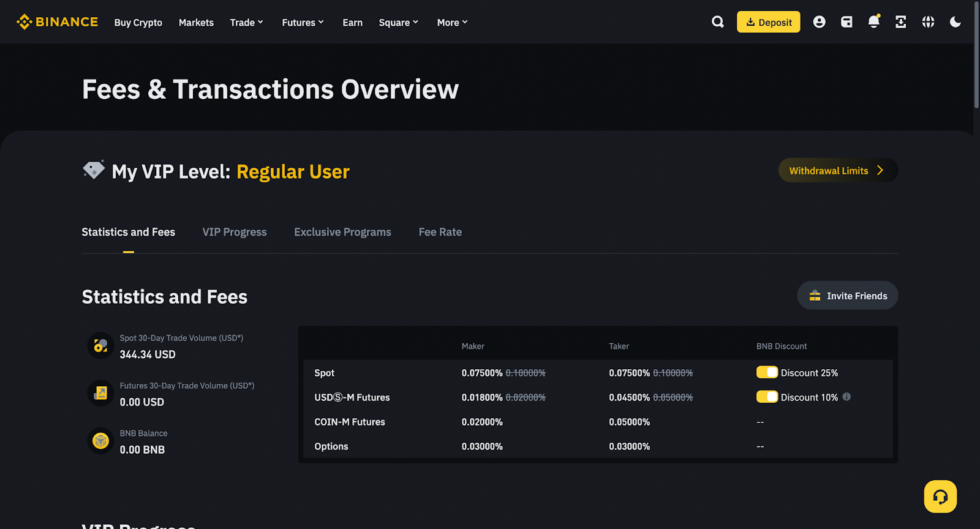Click Options maker fee 0.03000%
The image size is (980, 529).
482,446
